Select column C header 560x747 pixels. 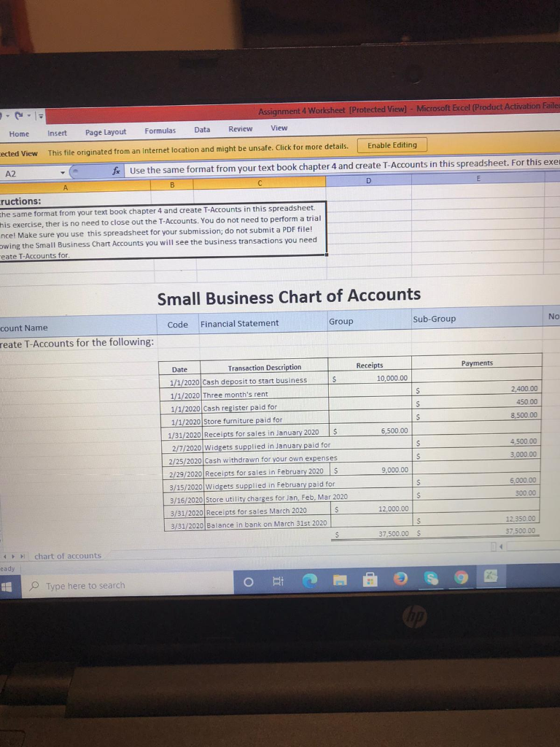click(260, 183)
